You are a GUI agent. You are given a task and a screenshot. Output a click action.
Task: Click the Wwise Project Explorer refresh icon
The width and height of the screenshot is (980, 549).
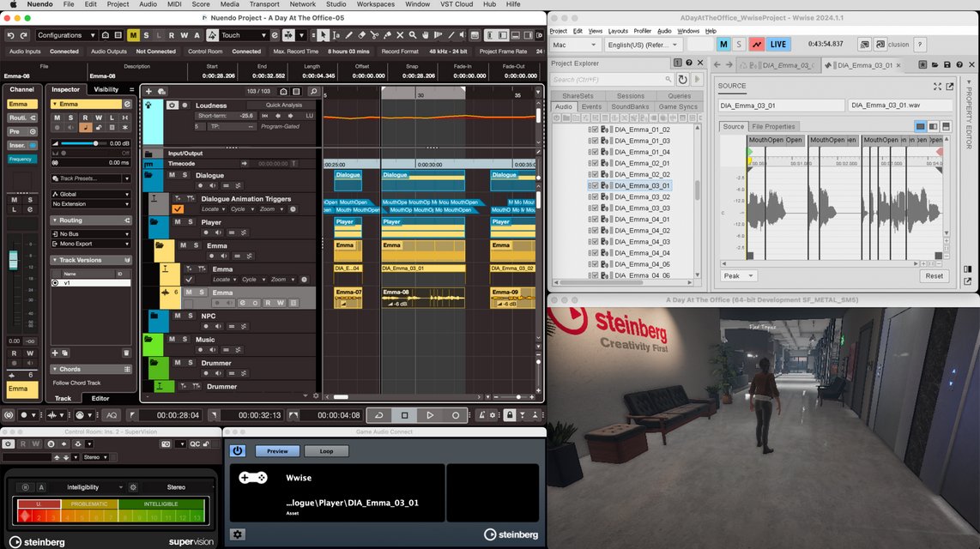(682, 80)
